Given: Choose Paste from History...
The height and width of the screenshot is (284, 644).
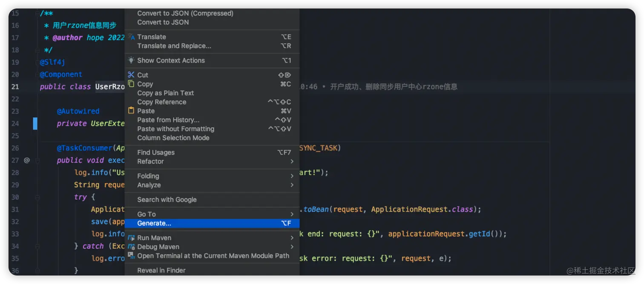Looking at the screenshot, I should 212,120.
